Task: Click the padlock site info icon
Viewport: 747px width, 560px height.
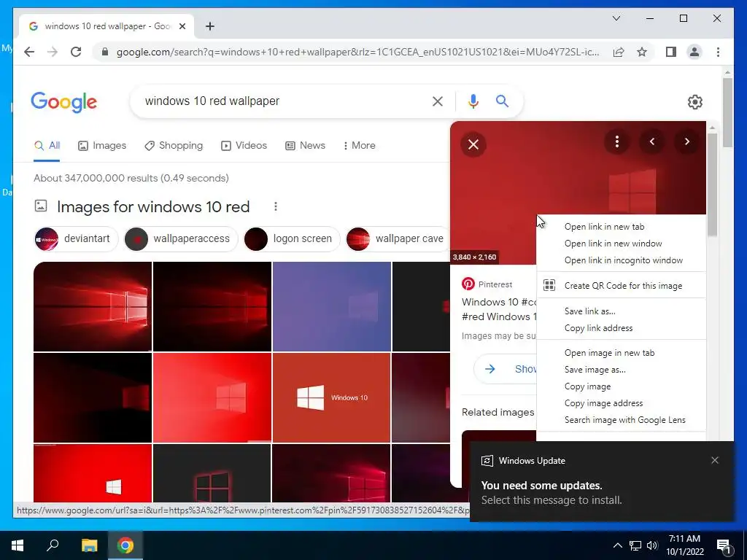Action: pos(105,52)
